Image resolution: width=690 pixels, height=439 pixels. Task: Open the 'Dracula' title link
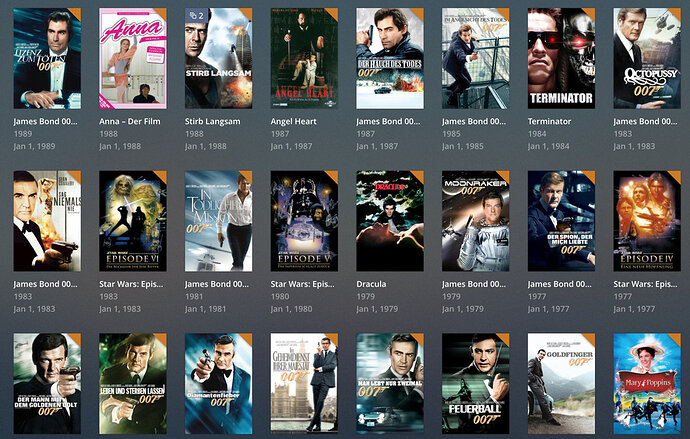pyautogui.click(x=371, y=284)
